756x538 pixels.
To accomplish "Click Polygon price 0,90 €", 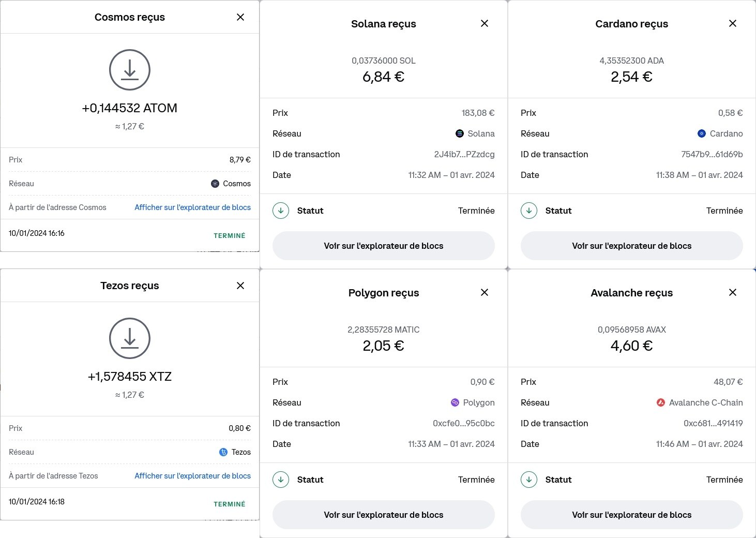I will (x=482, y=382).
